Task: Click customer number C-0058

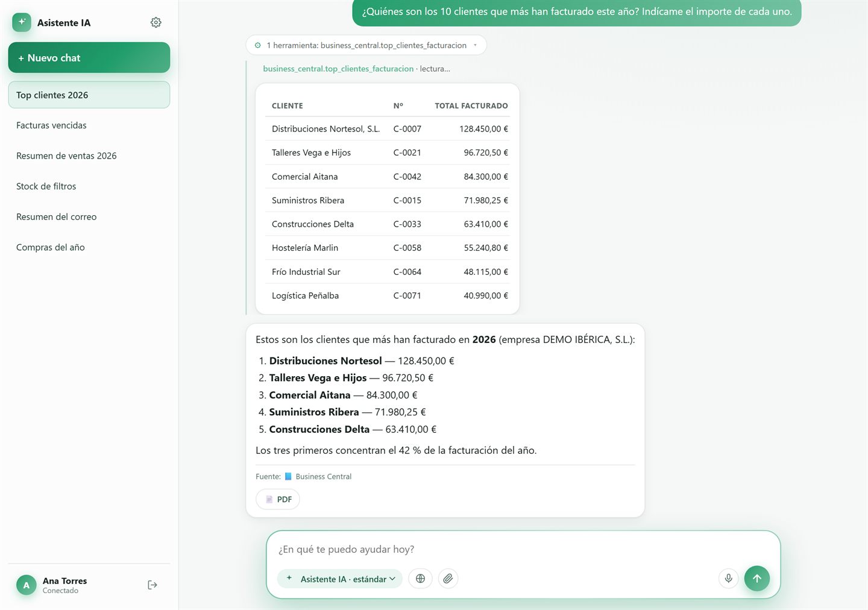Action: [407, 248]
